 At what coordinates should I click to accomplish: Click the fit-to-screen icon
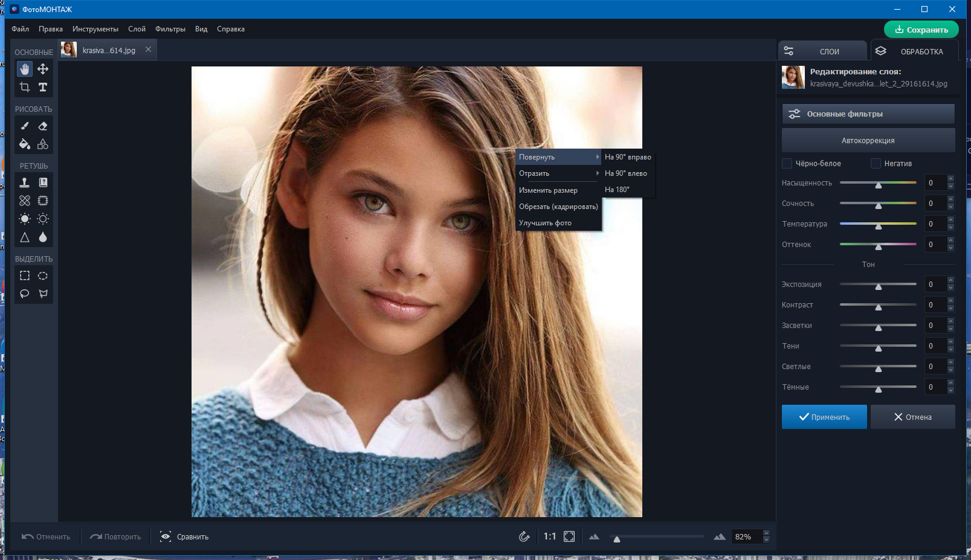point(569,536)
